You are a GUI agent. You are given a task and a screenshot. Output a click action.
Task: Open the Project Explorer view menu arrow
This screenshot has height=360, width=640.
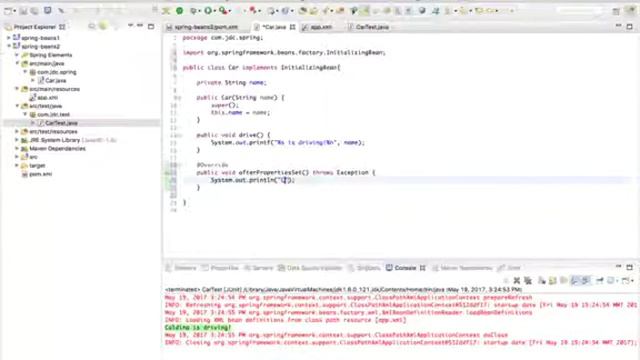130,26
